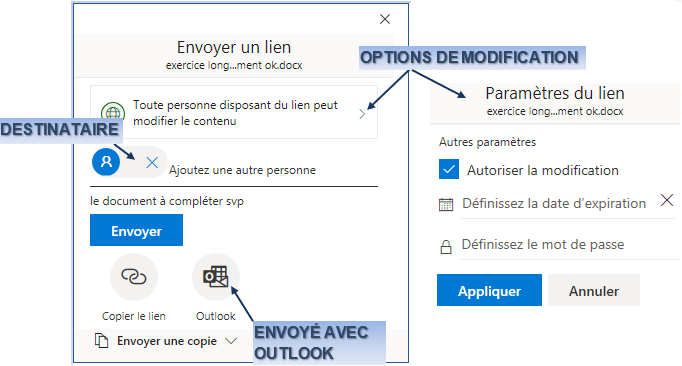Click the blue Envoyer button

137,230
